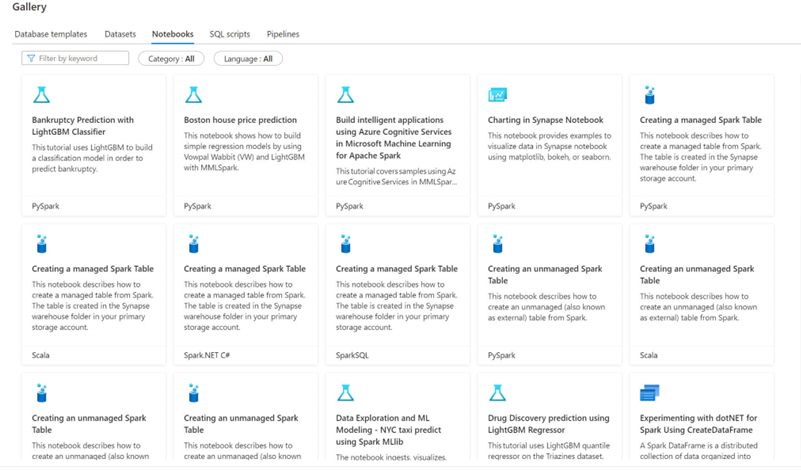This screenshot has width=801, height=470.
Task: Open the Charting in Synapse Notebook title
Action: [x=546, y=120]
